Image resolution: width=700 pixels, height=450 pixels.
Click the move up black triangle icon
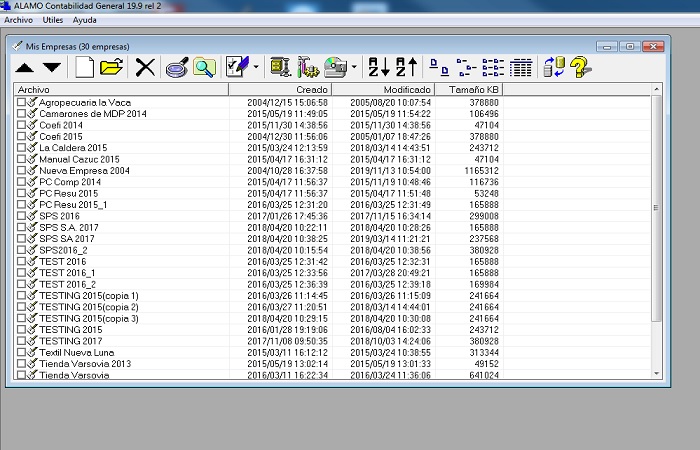[x=25, y=68]
